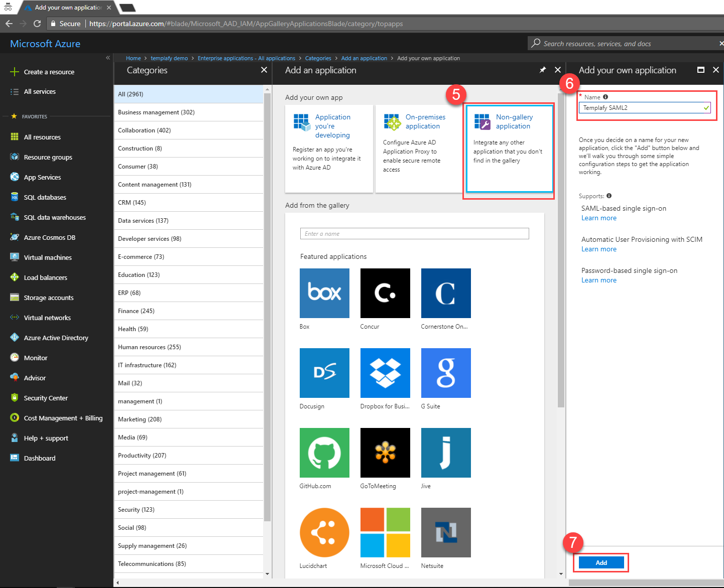Viewport: 724px width, 588px height.
Task: Open Learn more under SAML-based single sign-on
Action: click(599, 218)
